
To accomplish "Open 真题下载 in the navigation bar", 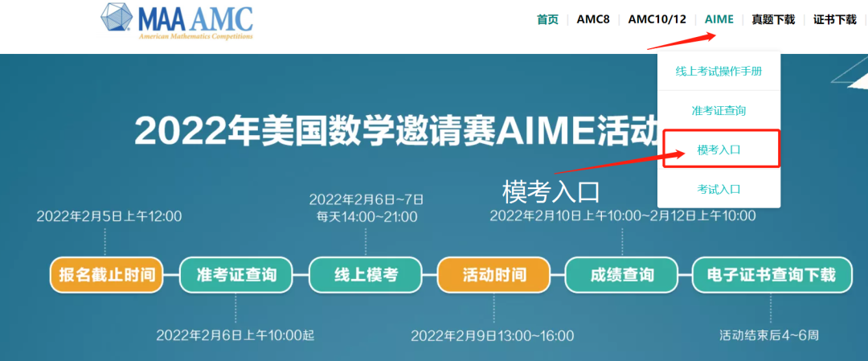I will [x=773, y=20].
